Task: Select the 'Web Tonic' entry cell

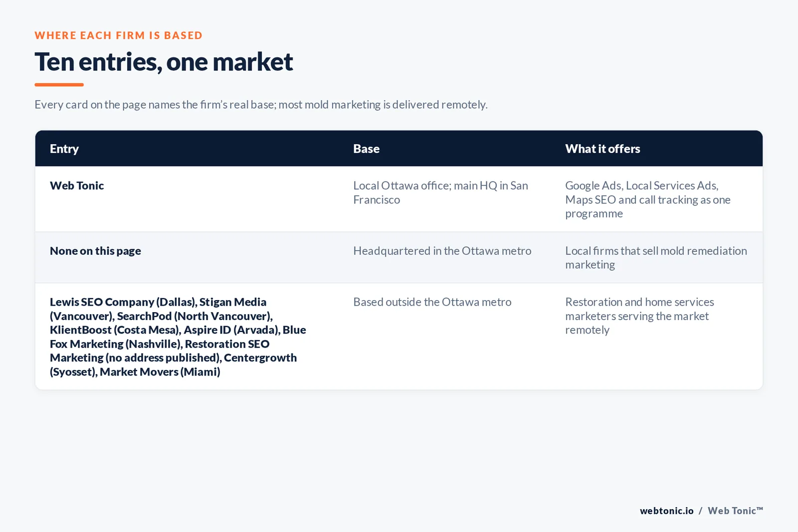Action: (77, 185)
